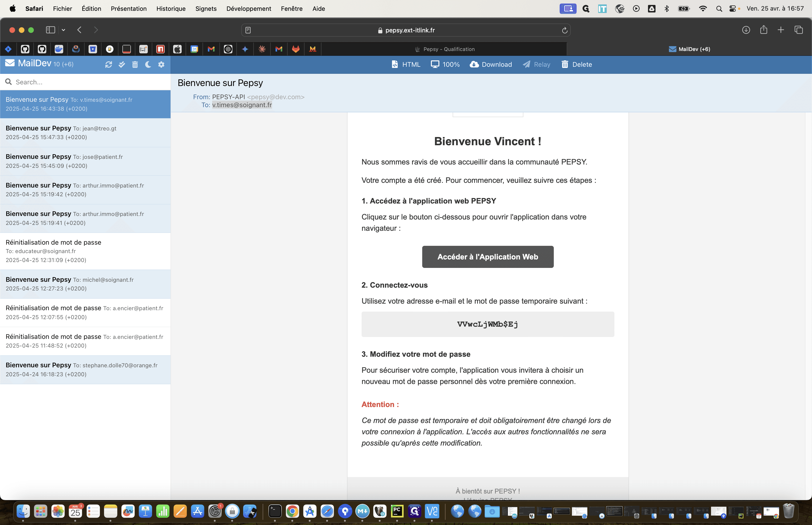
Task: Open the Développement menu
Action: pyautogui.click(x=249, y=8)
